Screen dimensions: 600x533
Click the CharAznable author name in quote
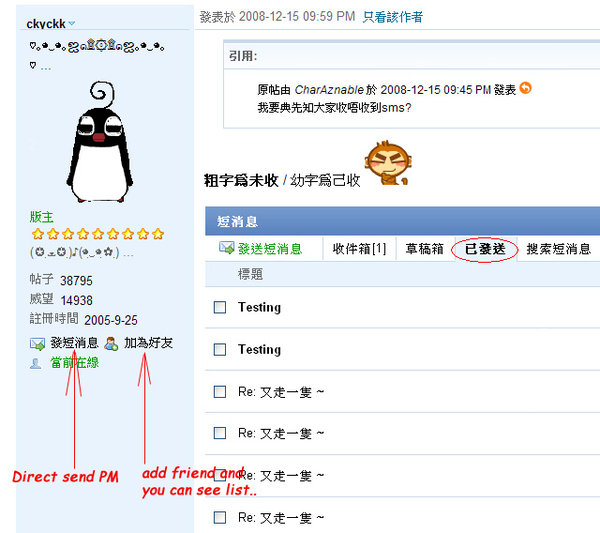point(329,90)
